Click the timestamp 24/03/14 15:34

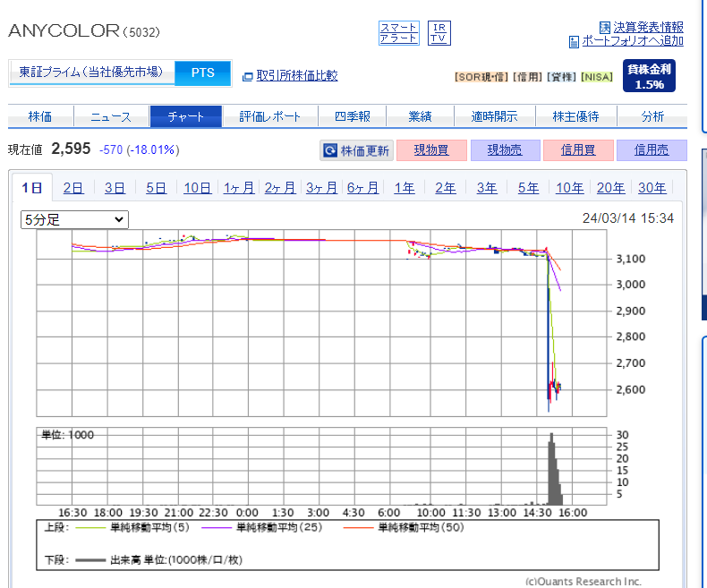628,218
